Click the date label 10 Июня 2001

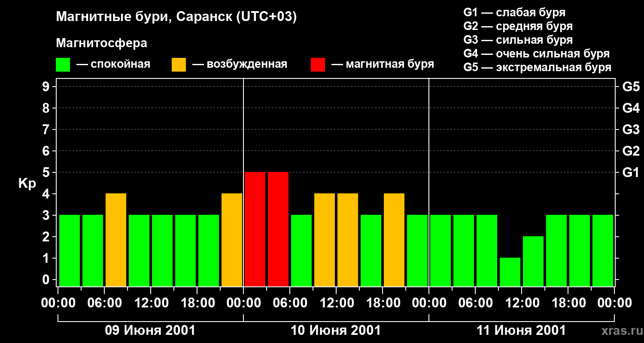pyautogui.click(x=336, y=331)
